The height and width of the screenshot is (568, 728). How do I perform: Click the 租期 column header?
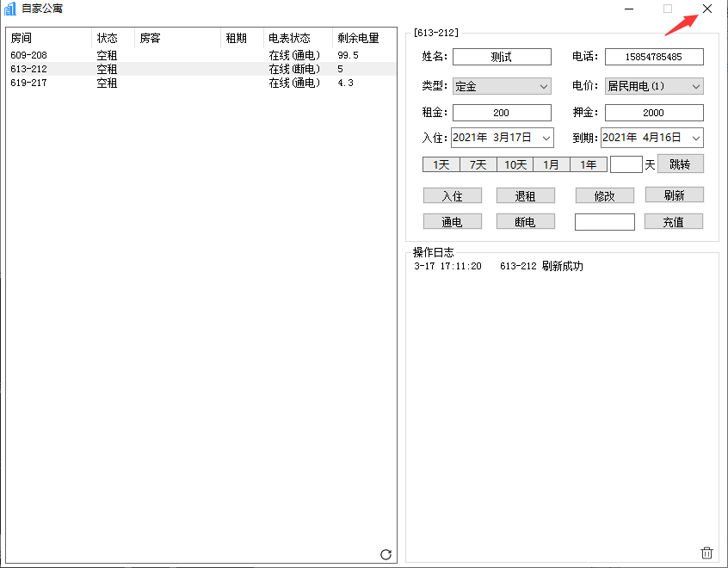tap(243, 38)
